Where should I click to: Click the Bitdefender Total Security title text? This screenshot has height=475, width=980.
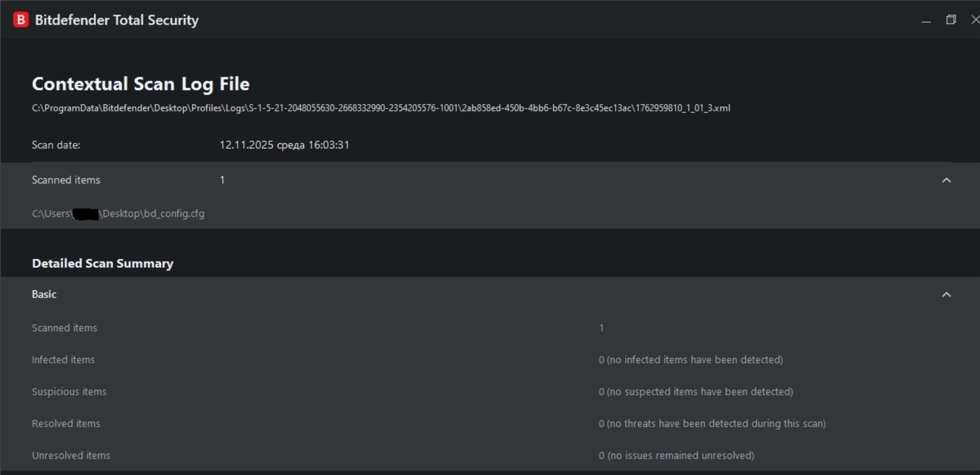[x=117, y=20]
